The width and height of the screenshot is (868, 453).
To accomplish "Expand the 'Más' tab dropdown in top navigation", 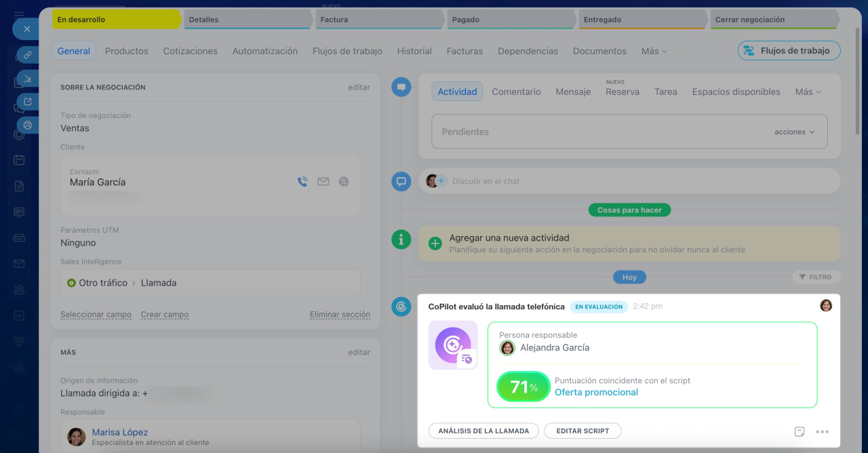I will coord(654,51).
